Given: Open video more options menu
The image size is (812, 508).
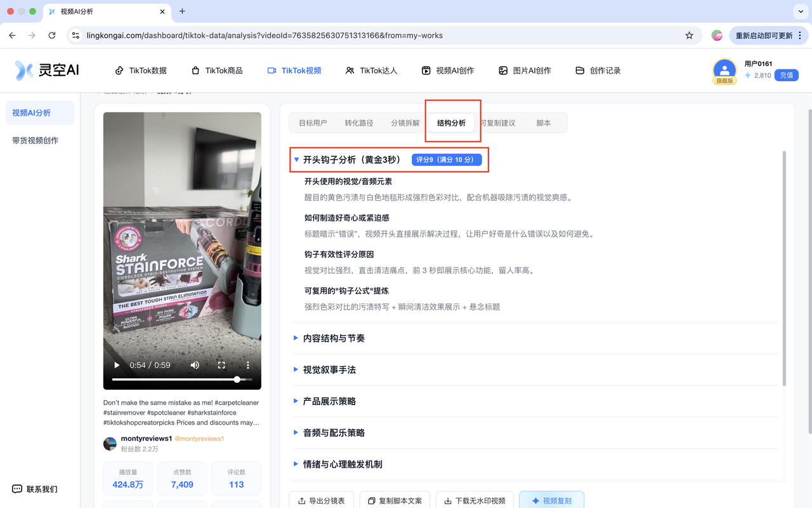Looking at the screenshot, I should [x=248, y=365].
